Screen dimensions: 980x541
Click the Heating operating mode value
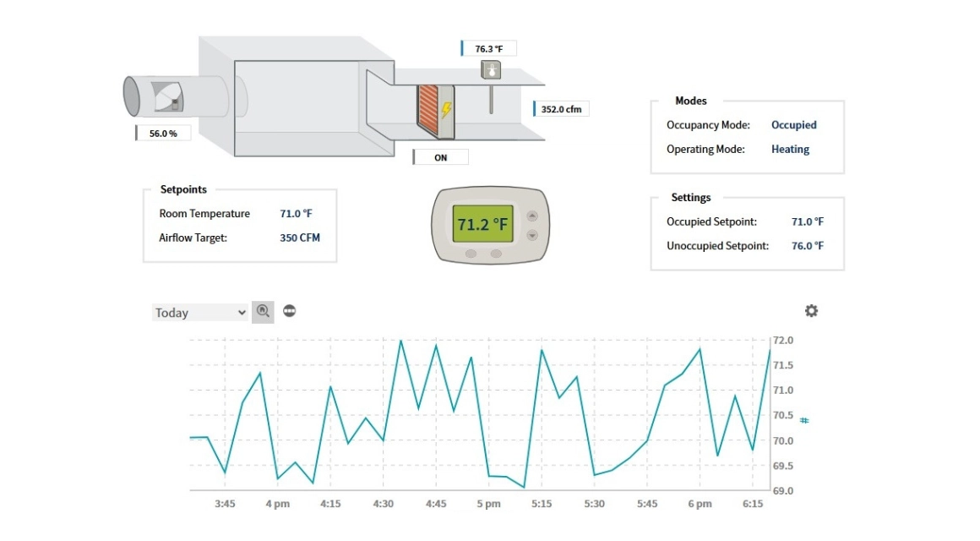click(790, 149)
